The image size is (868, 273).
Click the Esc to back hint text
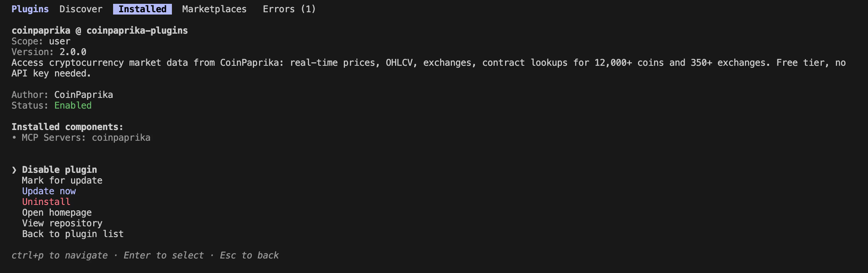coord(249,255)
